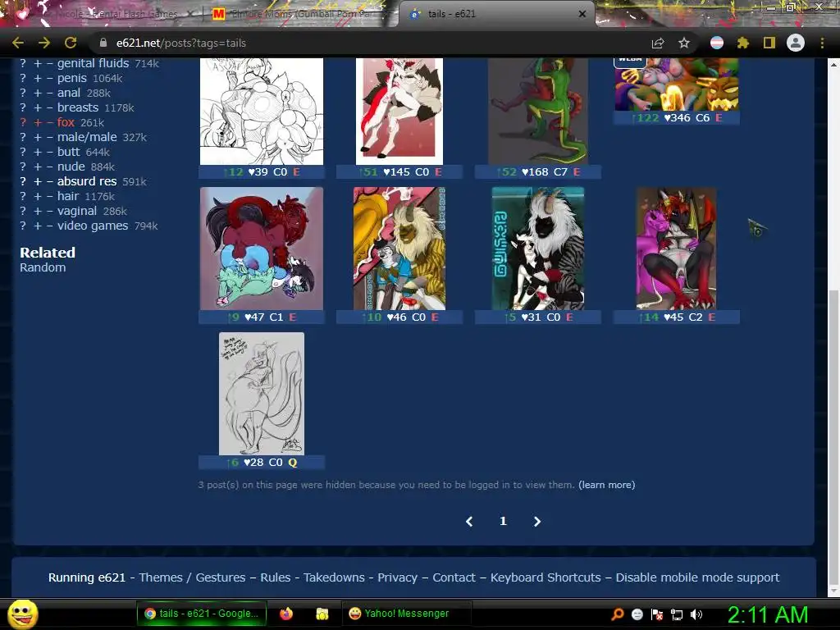Add 'absurd res' to search with '+'

coord(38,181)
